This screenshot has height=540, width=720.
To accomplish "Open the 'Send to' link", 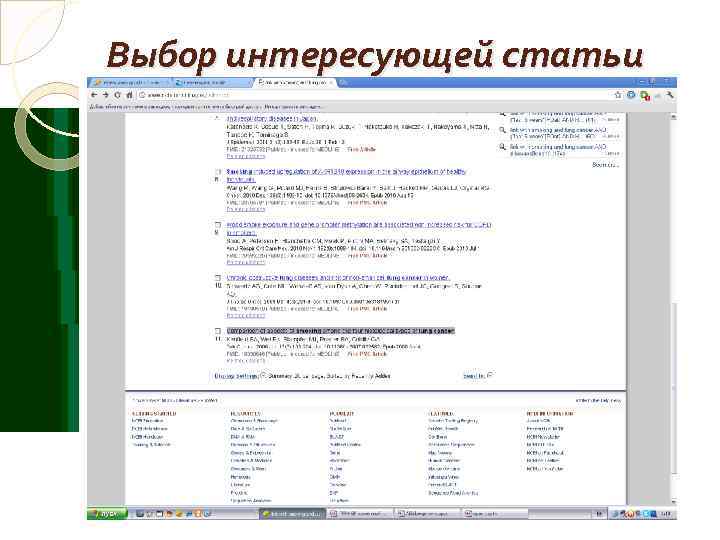I will click(473, 376).
